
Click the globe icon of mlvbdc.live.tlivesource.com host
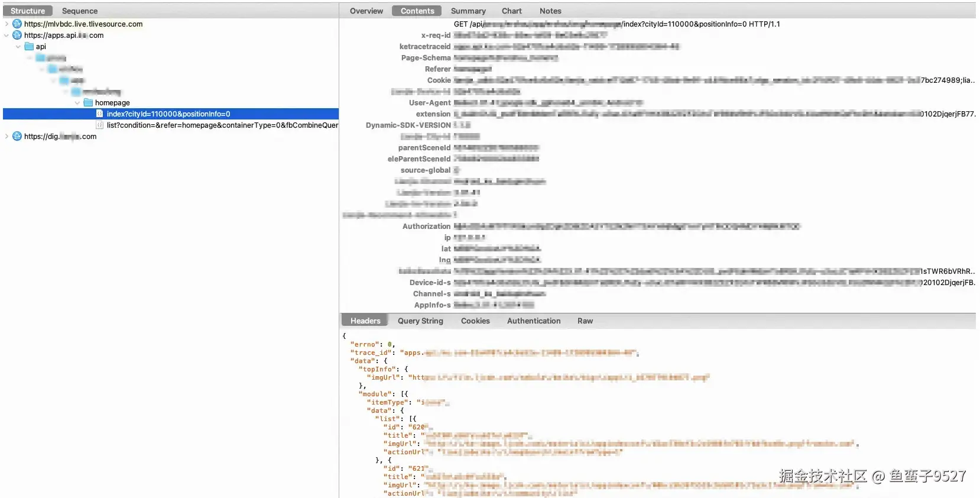click(17, 24)
